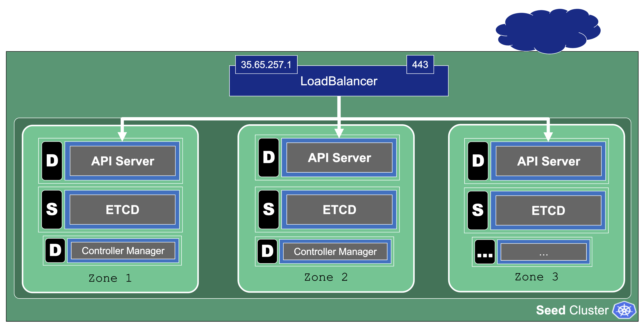
Task: Click the D badge beside Zone 2 Controller Manager
Action: [x=267, y=251]
